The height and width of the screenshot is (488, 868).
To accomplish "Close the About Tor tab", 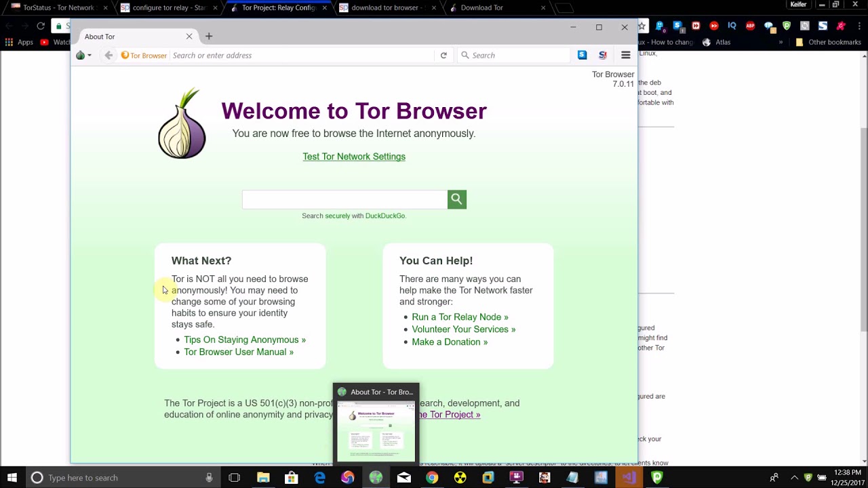I will coord(189,37).
